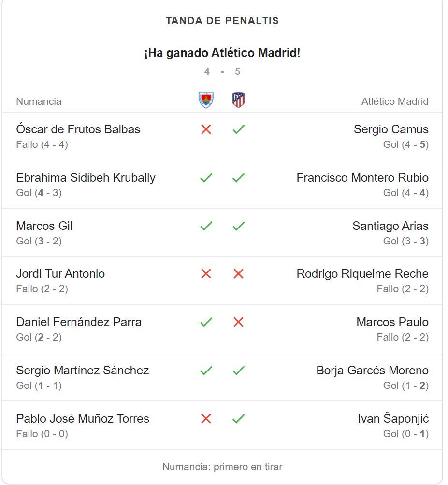Click the Tanda de Penaltis heading

[x=222, y=21]
